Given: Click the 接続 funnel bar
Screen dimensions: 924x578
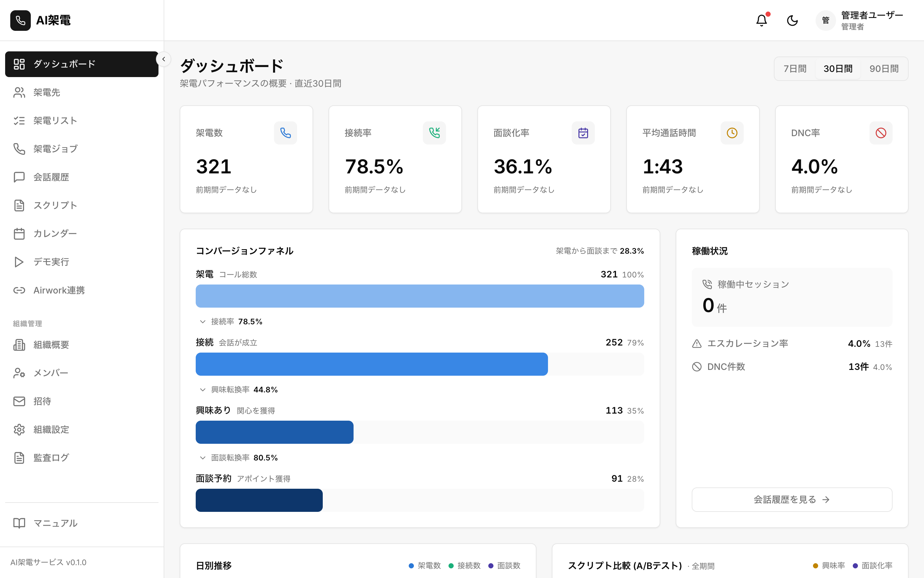Looking at the screenshot, I should click(372, 364).
